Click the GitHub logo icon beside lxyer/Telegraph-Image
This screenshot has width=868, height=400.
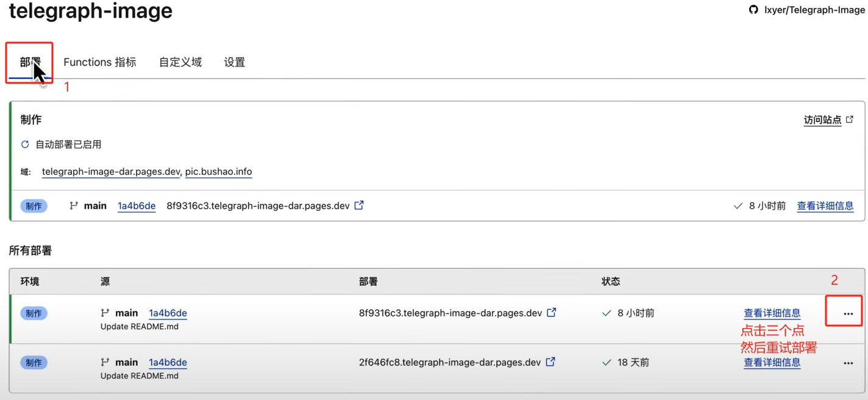pos(754,10)
